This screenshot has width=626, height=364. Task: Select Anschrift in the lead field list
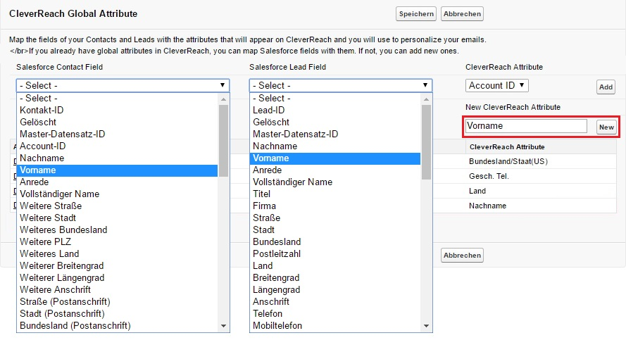click(335, 302)
